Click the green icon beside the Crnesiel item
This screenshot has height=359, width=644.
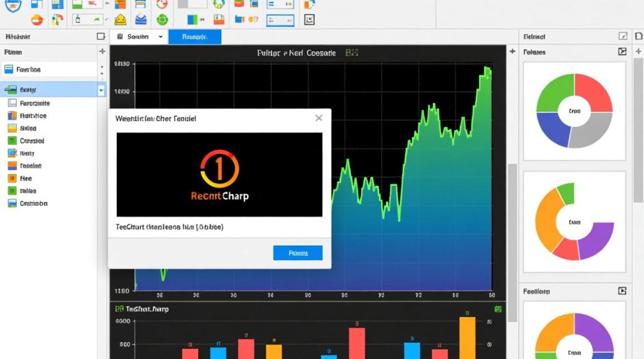[x=12, y=141]
